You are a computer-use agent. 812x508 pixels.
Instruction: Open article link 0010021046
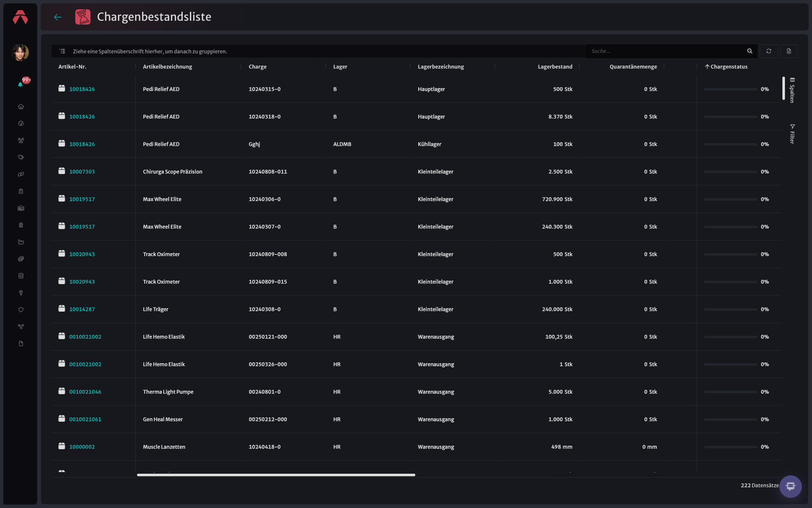tap(85, 392)
